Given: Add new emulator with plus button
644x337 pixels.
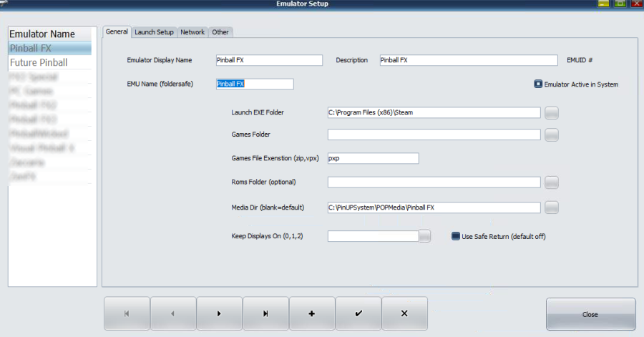Looking at the screenshot, I should pyautogui.click(x=312, y=314).
